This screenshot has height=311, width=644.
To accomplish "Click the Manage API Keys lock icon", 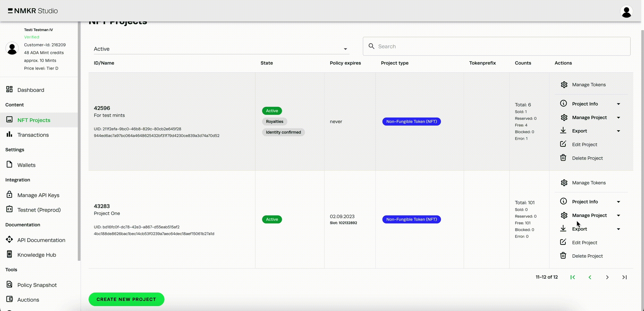I will 9,194.
